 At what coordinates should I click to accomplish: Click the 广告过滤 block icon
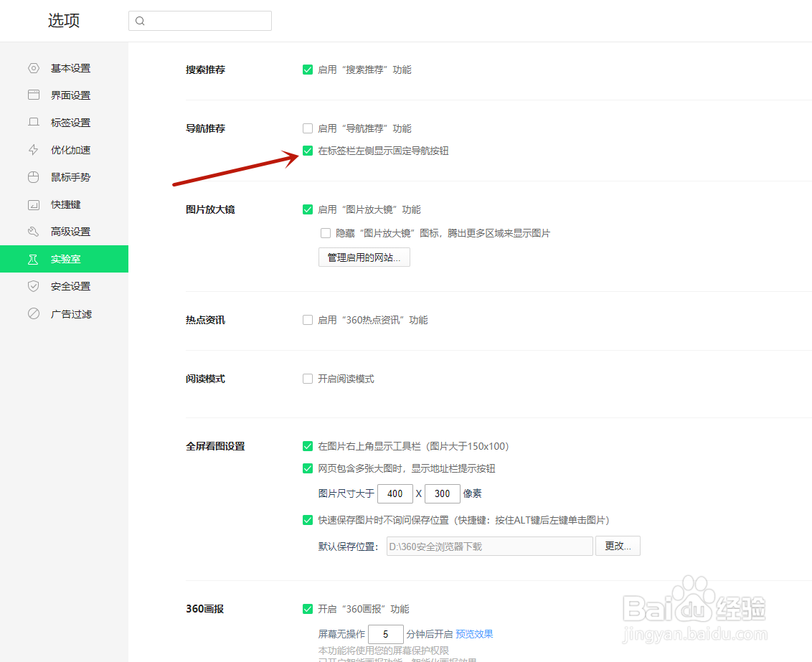[34, 313]
